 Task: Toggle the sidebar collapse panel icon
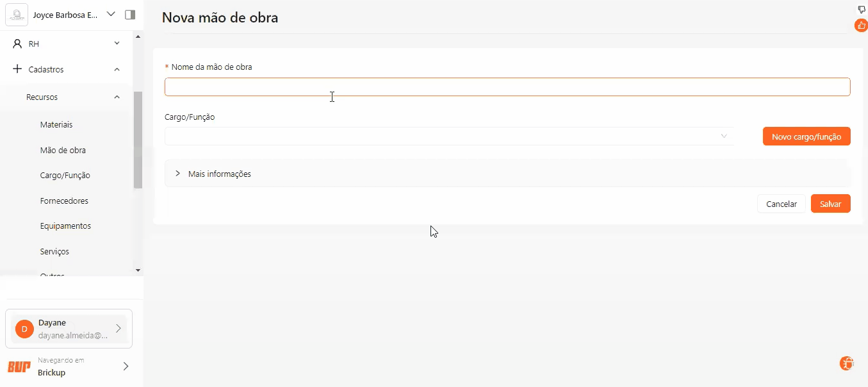(130, 14)
